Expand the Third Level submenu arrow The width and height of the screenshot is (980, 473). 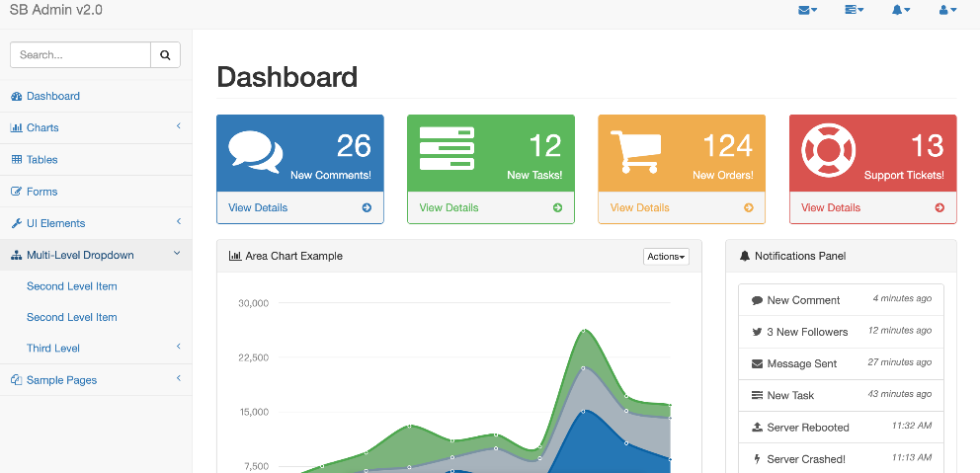(178, 347)
